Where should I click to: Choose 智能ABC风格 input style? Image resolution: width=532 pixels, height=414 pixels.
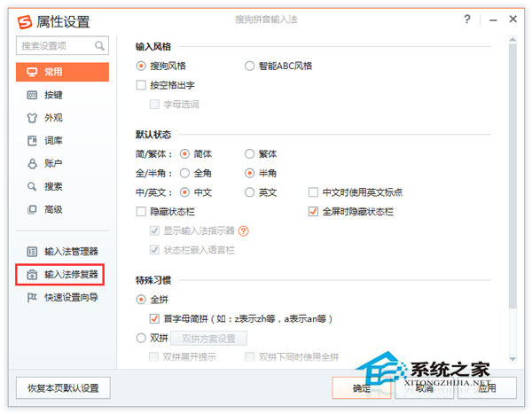249,66
